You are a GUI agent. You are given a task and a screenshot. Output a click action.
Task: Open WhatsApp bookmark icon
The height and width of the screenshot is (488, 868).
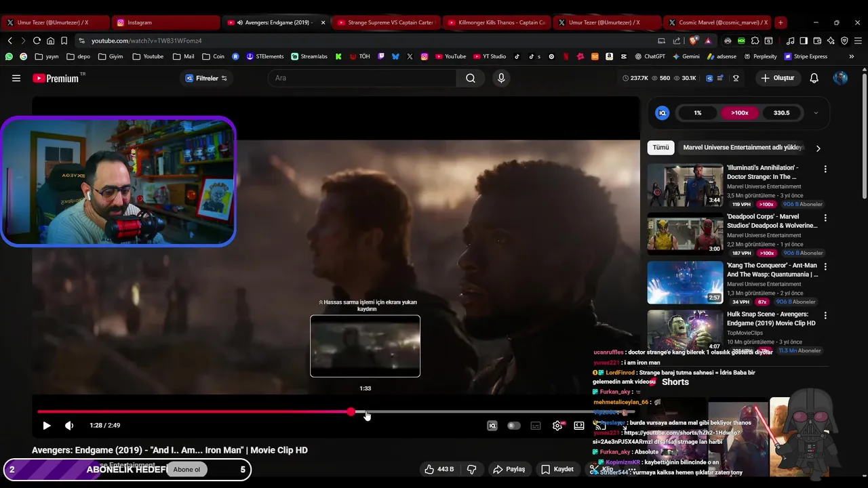point(9,56)
